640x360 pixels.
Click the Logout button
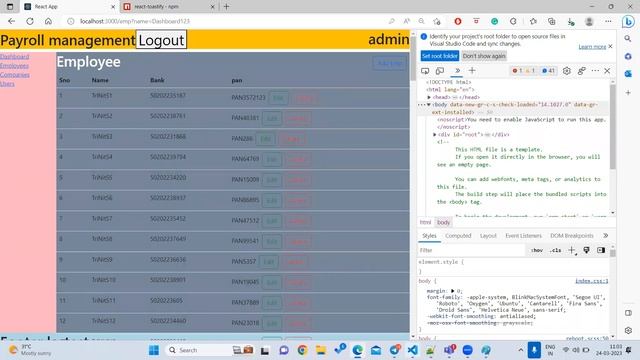161,40
